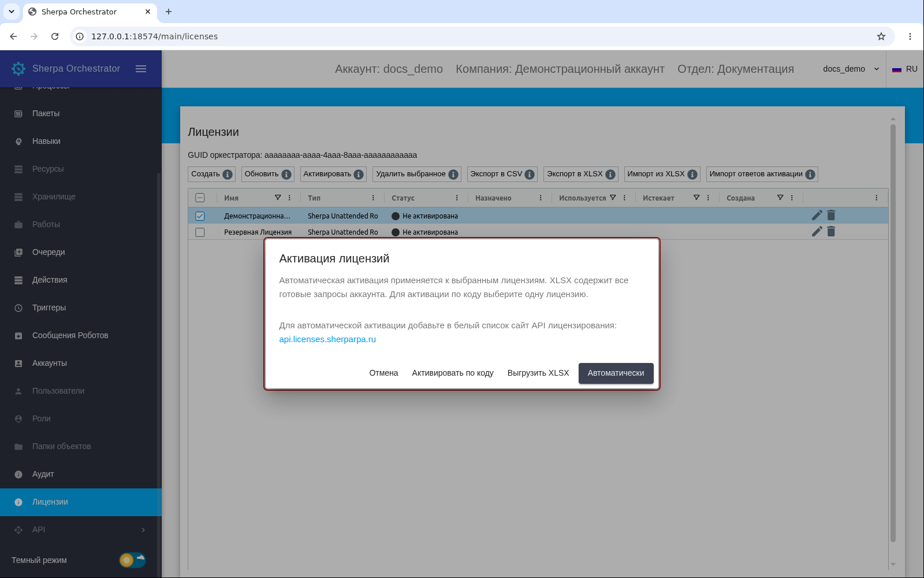Screen dimensions: 924x578
Task: Bookmark this page with the star icon
Action: click(x=881, y=36)
